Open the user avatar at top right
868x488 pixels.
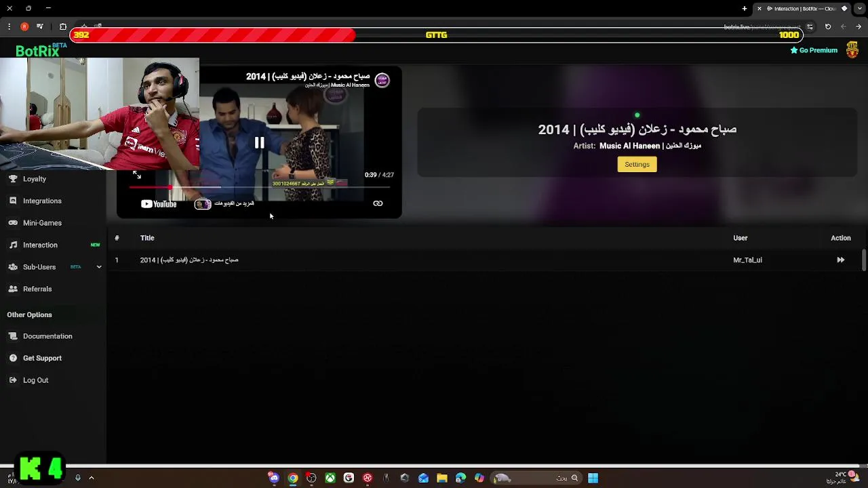[852, 50]
